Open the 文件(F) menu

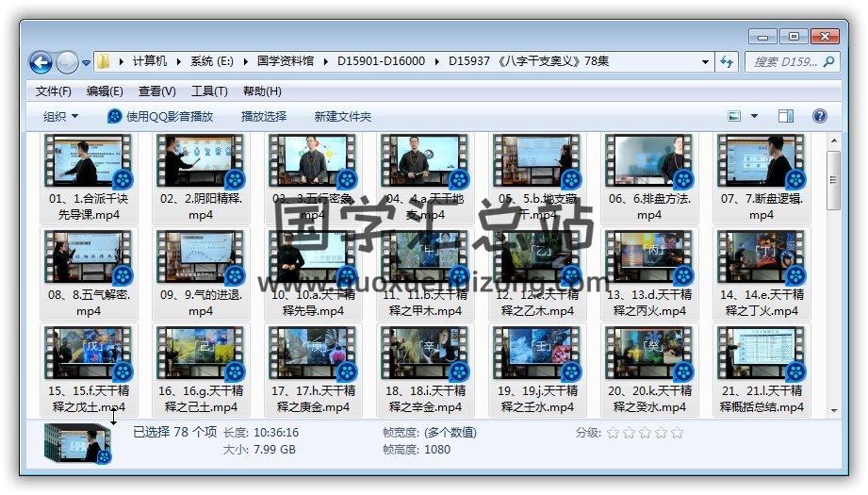[x=54, y=91]
